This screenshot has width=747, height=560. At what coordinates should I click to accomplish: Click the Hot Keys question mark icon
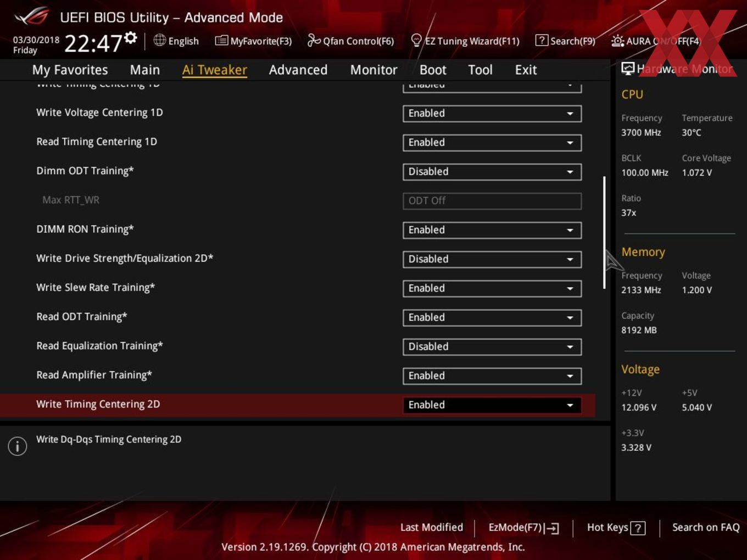(x=638, y=528)
